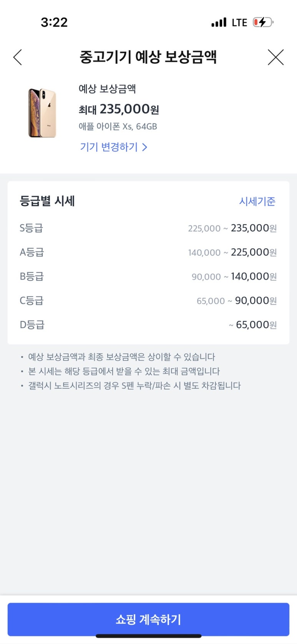297x644 pixels.
Task: Tap the 3:22 clock in the status bar
Action: pyautogui.click(x=54, y=22)
